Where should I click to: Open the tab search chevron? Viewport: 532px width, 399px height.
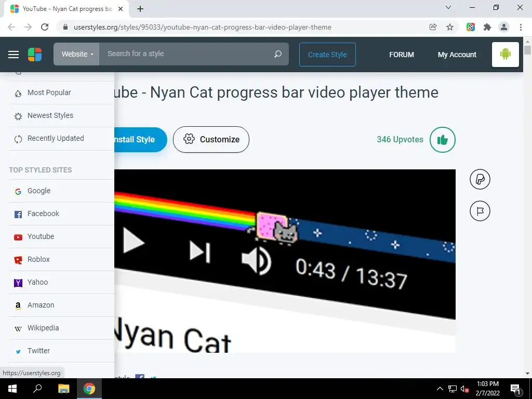pos(448,7)
